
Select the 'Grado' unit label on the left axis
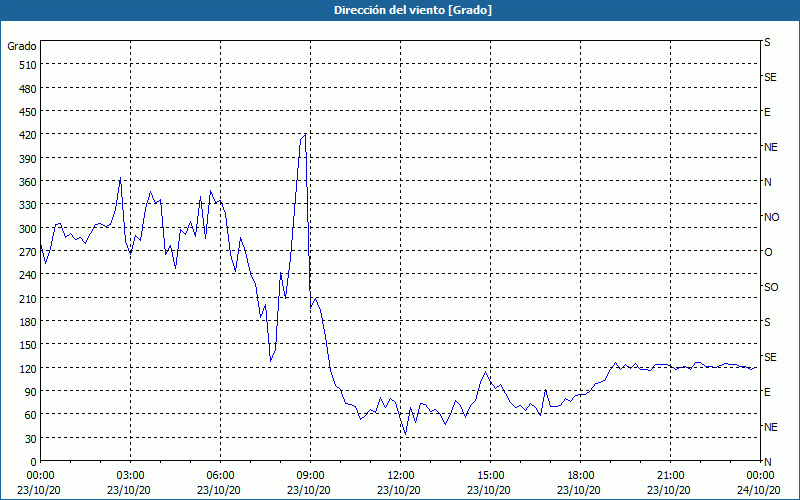click(x=22, y=46)
